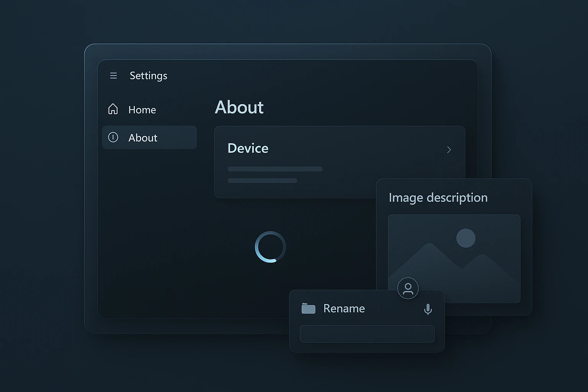Click the circular loading spinner
The width and height of the screenshot is (588, 392).
[x=270, y=247]
